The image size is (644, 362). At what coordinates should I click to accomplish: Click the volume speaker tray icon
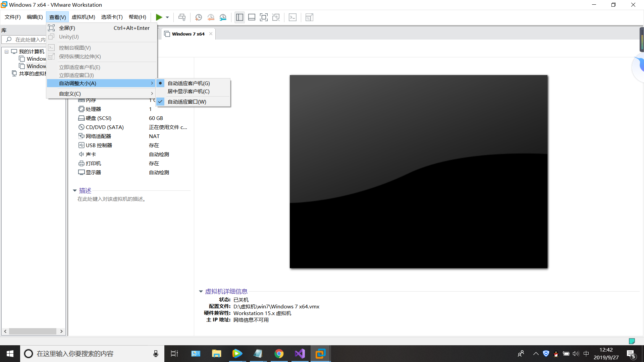pos(576,354)
